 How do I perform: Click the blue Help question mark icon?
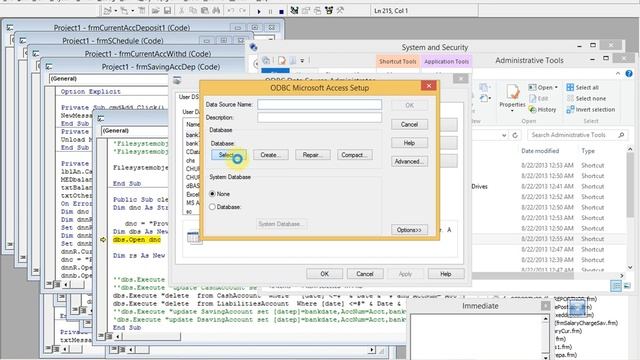[x=629, y=73]
